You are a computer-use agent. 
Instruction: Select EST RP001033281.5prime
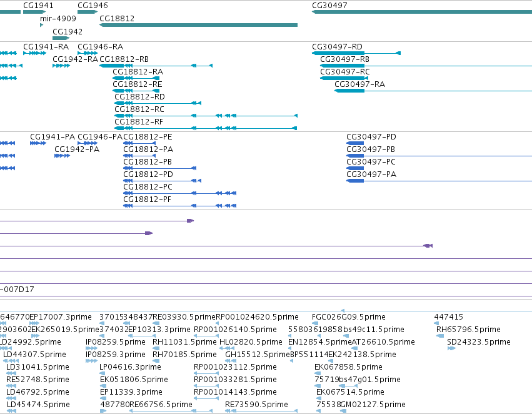coord(235,380)
